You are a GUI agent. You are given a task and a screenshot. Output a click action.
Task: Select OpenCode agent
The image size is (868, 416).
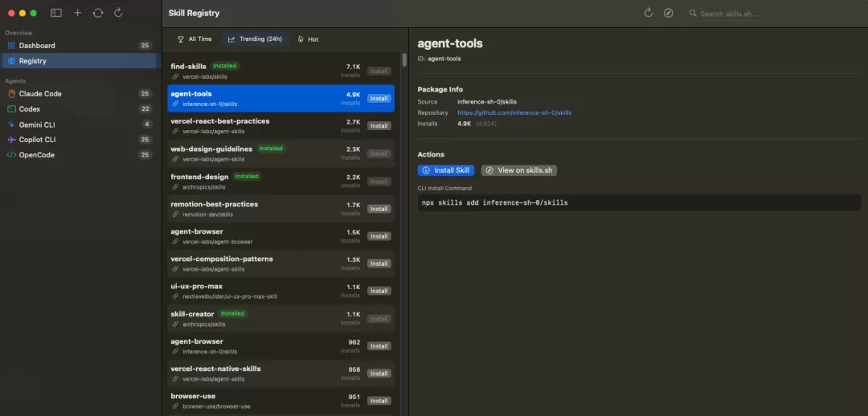pos(79,155)
